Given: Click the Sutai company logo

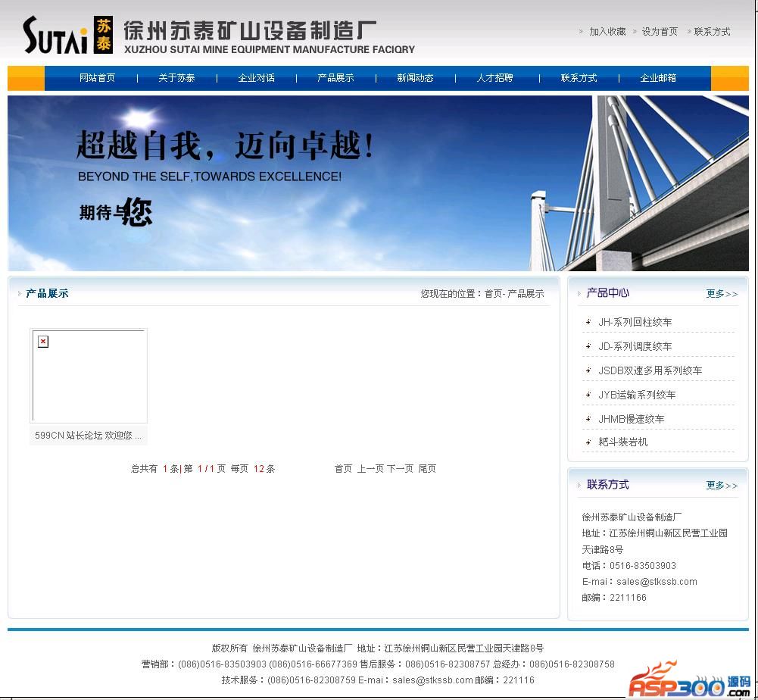Looking at the screenshot, I should tap(67, 35).
